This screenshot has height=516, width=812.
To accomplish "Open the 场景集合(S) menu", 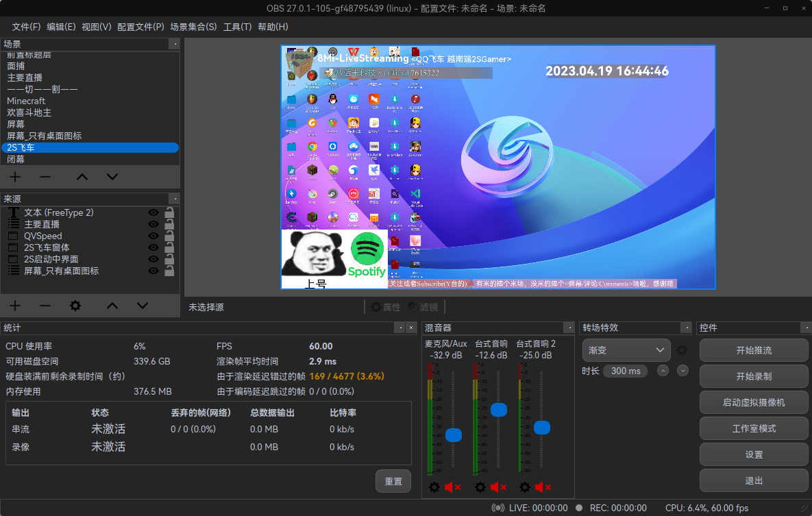I will pyautogui.click(x=193, y=27).
